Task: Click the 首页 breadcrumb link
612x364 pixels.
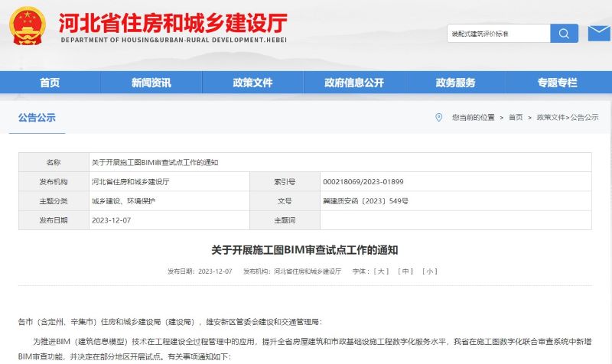Action: pos(515,118)
